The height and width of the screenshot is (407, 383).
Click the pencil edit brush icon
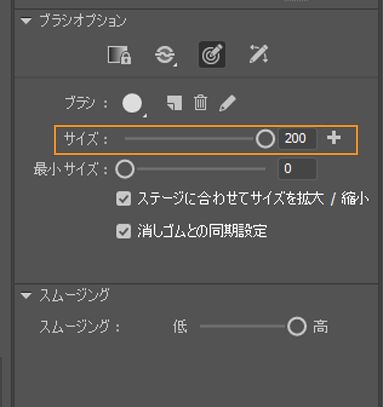[228, 103]
